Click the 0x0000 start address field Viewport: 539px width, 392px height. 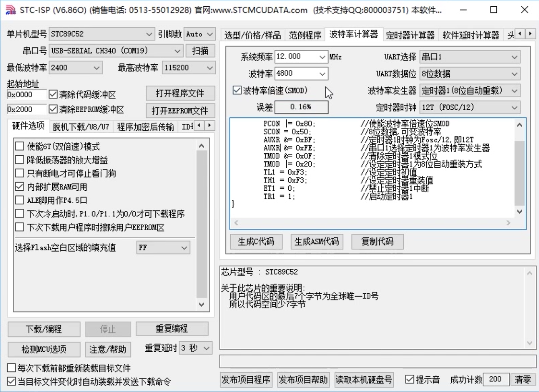click(26, 94)
